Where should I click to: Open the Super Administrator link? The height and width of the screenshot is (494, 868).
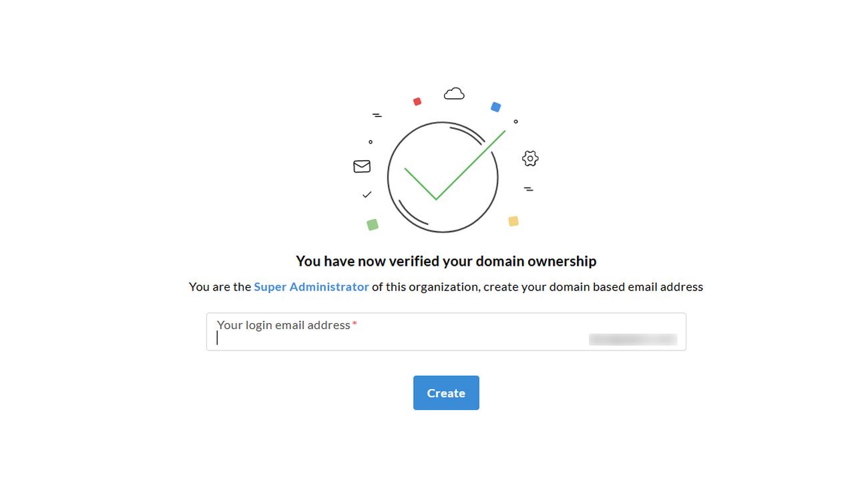tap(311, 286)
